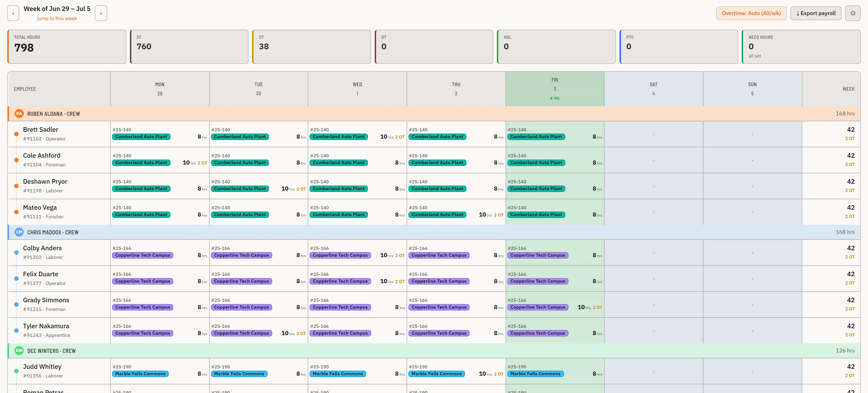Select the ST 760 summary card
Image resolution: width=868 pixels, height=393 pixels.
(189, 47)
